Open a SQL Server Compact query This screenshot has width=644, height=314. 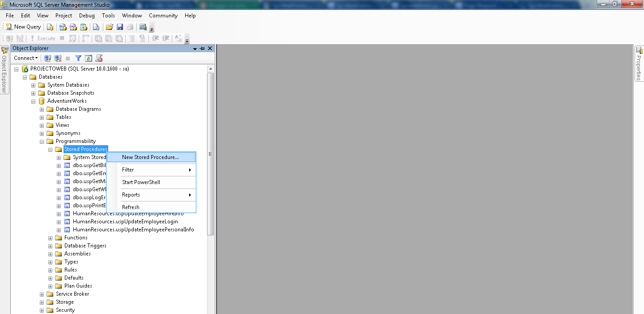96,27
